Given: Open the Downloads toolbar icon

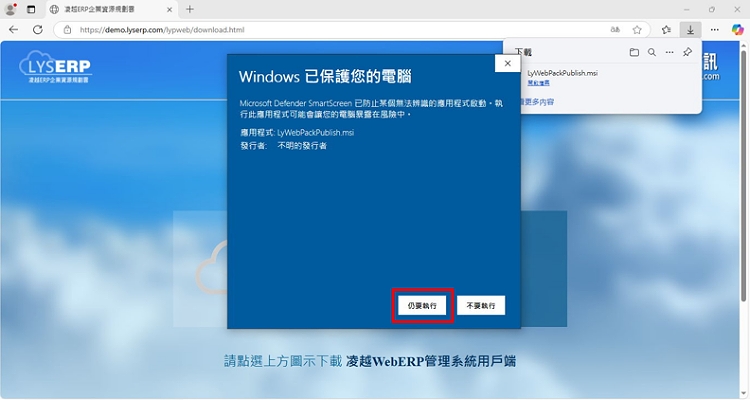Looking at the screenshot, I should [689, 30].
